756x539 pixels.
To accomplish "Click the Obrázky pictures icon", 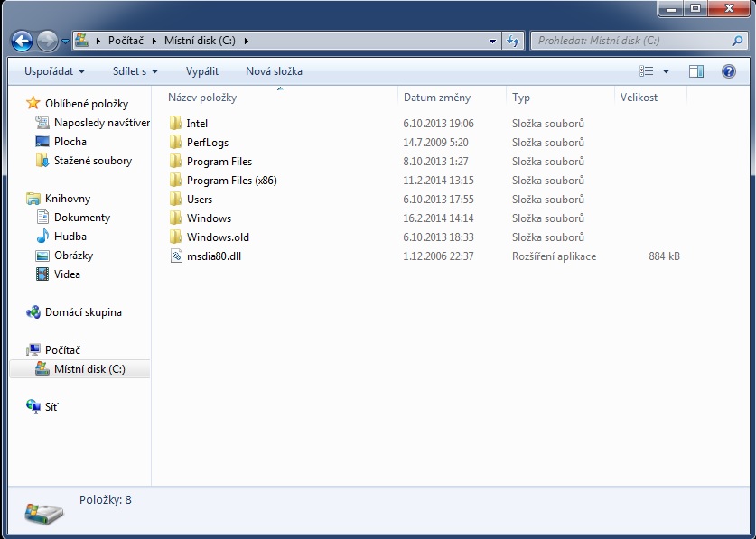I will coord(42,256).
